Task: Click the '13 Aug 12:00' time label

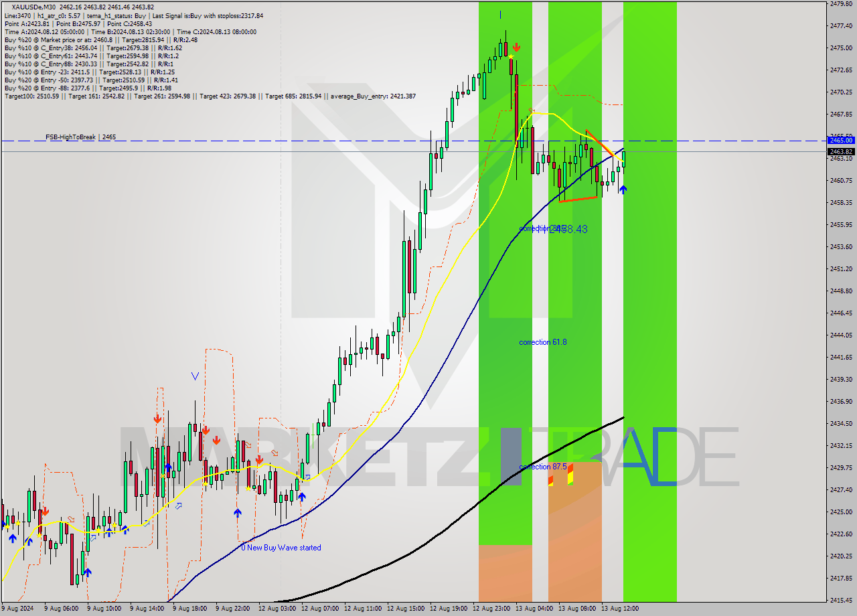Action: (x=620, y=609)
